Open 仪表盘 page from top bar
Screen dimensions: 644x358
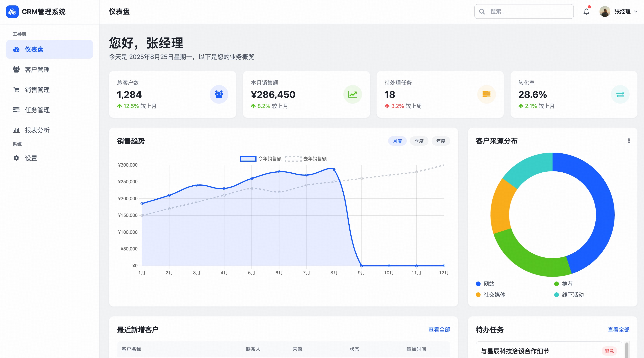click(x=119, y=11)
